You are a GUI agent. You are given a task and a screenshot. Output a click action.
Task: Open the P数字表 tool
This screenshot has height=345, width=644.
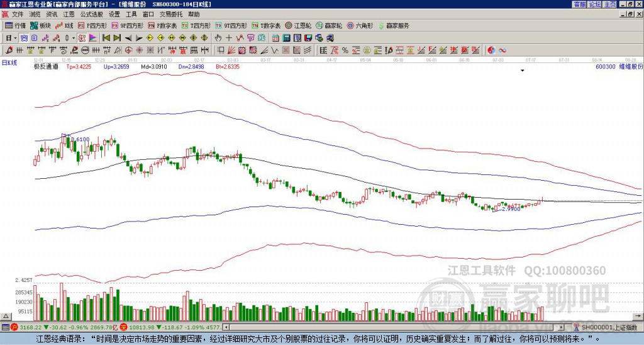click(x=163, y=26)
